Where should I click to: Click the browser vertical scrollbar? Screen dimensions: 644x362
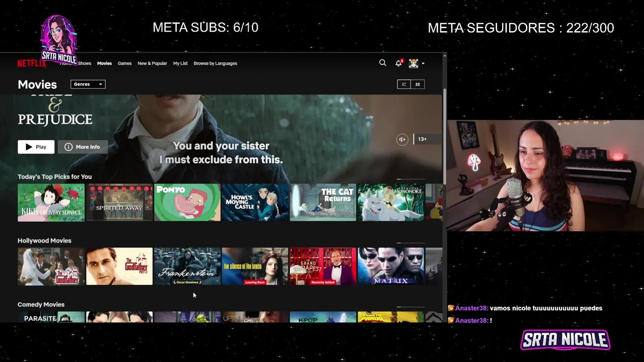pos(444,137)
